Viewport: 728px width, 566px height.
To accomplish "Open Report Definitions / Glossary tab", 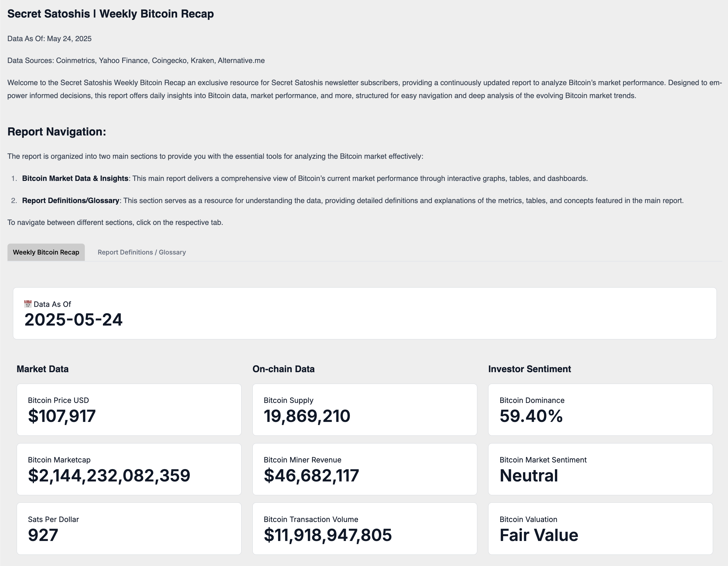I will 142,252.
